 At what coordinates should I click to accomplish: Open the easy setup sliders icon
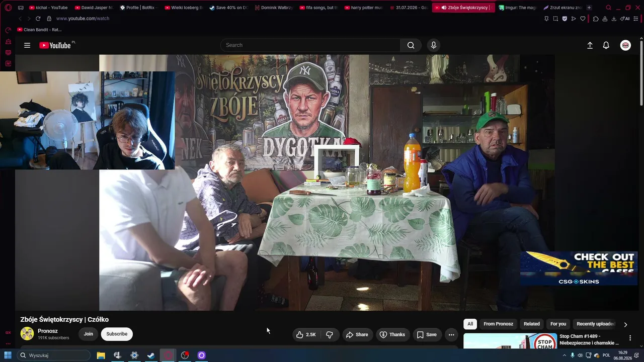point(636,19)
